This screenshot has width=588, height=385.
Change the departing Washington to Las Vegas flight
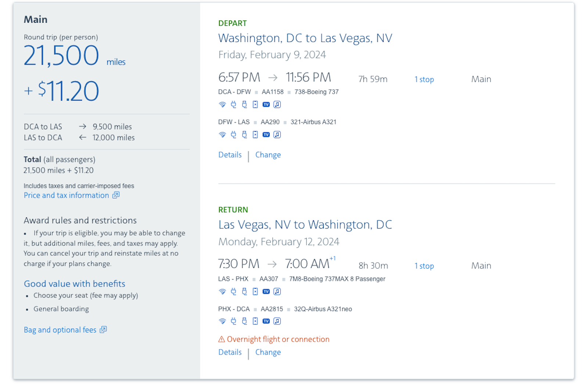pyautogui.click(x=268, y=155)
